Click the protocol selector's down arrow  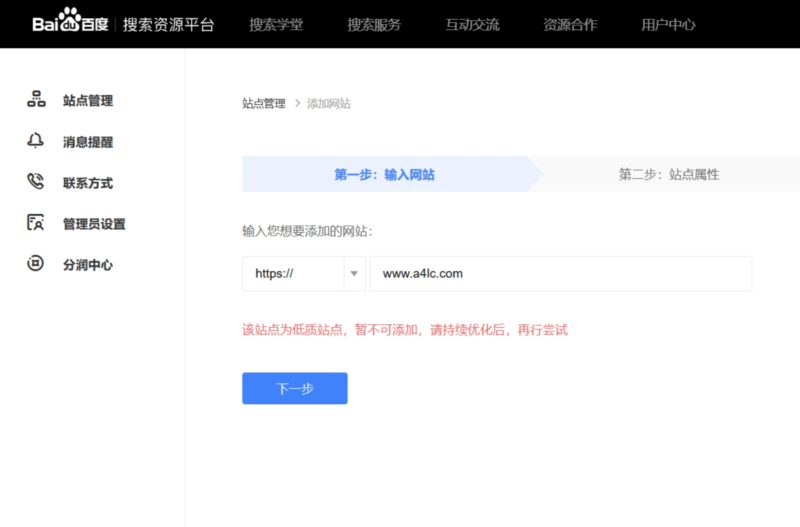[354, 273]
